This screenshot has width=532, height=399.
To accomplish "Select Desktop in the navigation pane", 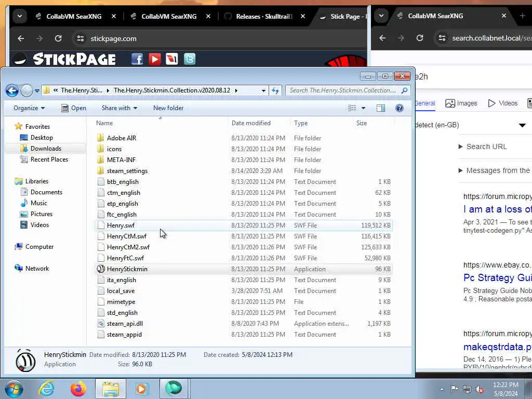I will coord(42,138).
